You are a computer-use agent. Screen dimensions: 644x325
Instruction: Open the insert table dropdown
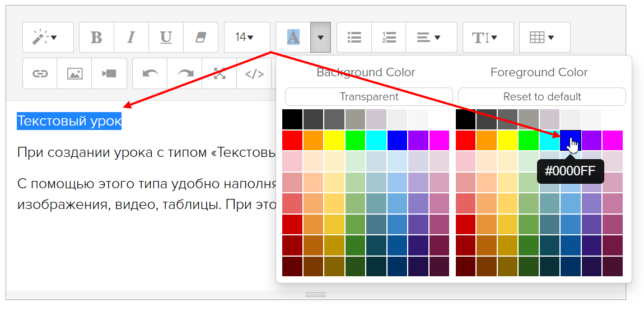[544, 38]
